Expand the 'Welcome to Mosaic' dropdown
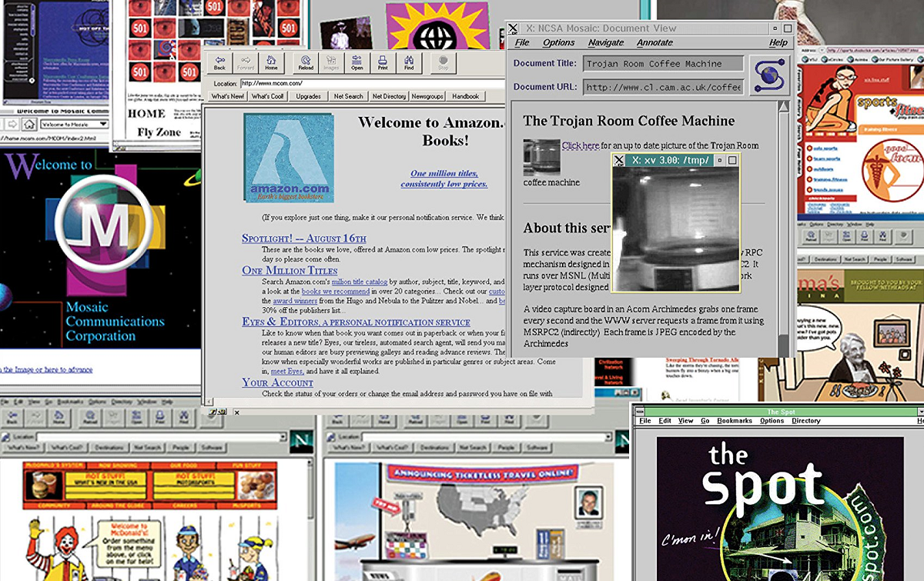This screenshot has height=581, width=924. pyautogui.click(x=102, y=124)
